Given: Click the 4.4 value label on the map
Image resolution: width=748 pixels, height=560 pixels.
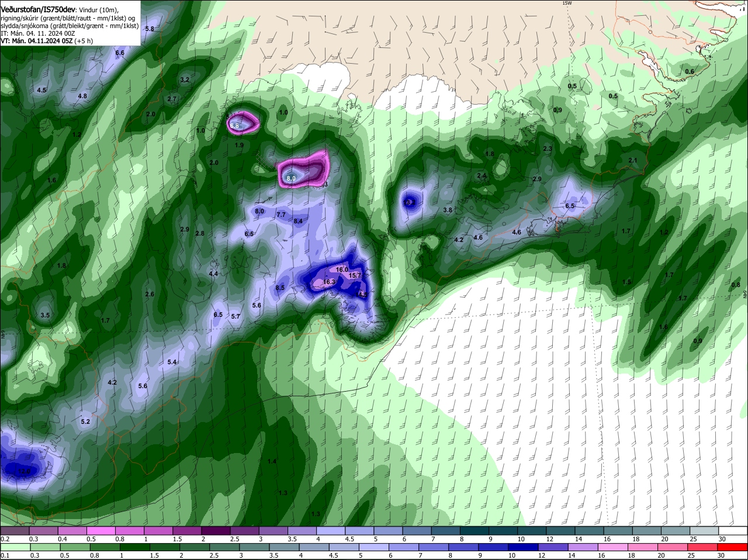Looking at the screenshot, I should [213, 274].
